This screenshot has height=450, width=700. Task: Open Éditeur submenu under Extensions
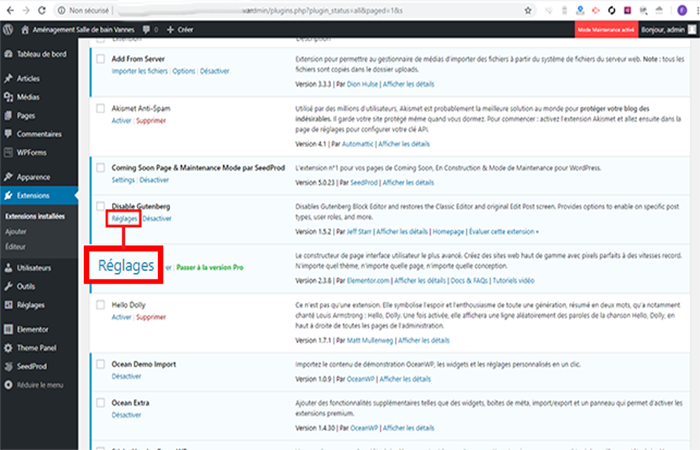(15, 246)
